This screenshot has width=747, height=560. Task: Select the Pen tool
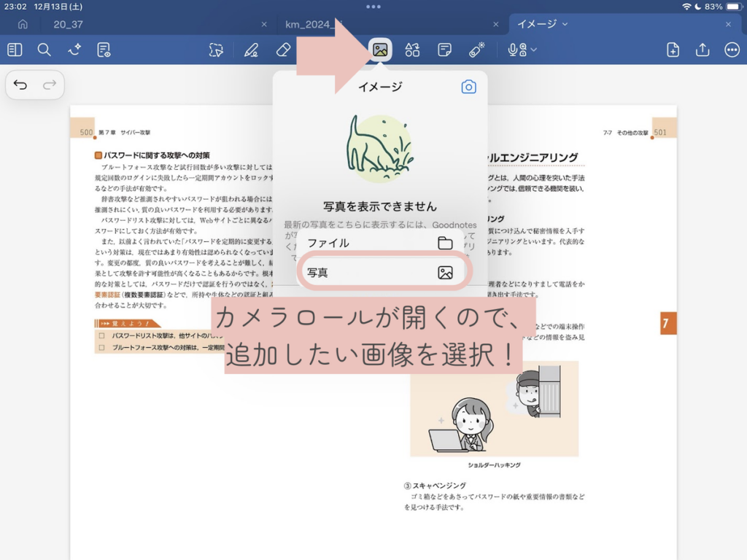click(x=251, y=50)
